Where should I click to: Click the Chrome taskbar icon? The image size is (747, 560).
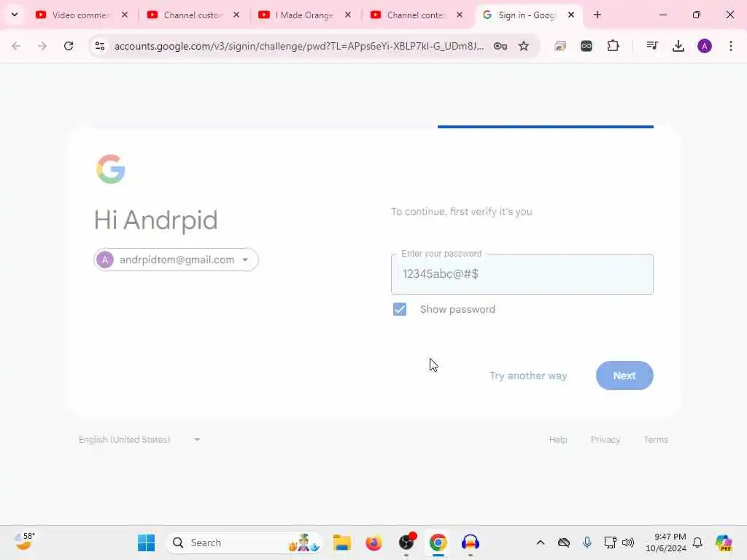(x=438, y=542)
